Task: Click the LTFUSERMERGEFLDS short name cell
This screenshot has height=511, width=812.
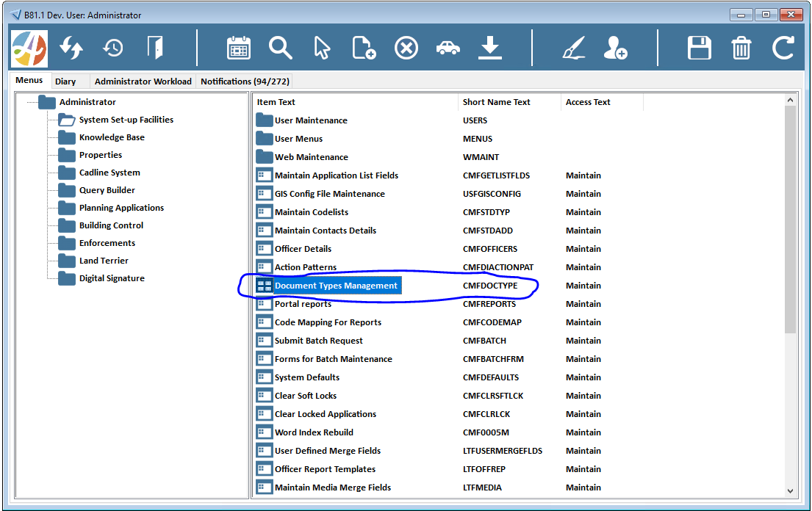Action: 503,451
